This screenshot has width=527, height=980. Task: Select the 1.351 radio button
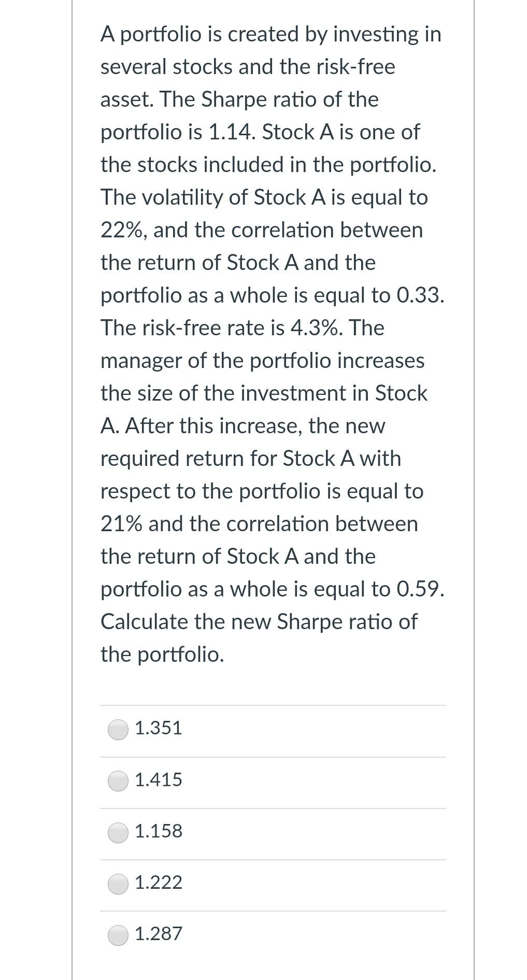click(x=118, y=729)
